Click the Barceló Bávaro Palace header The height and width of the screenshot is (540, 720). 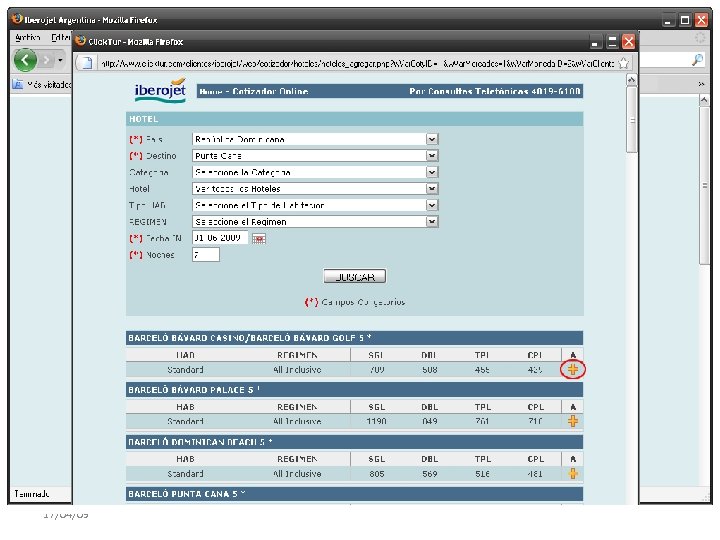coord(354,390)
